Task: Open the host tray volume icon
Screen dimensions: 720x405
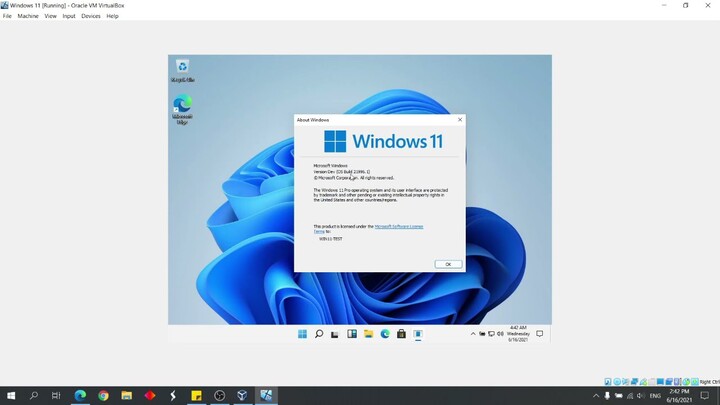Action: pyautogui.click(x=641, y=395)
